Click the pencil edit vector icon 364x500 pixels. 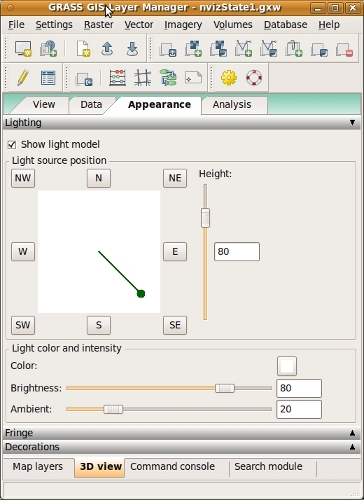point(23,78)
